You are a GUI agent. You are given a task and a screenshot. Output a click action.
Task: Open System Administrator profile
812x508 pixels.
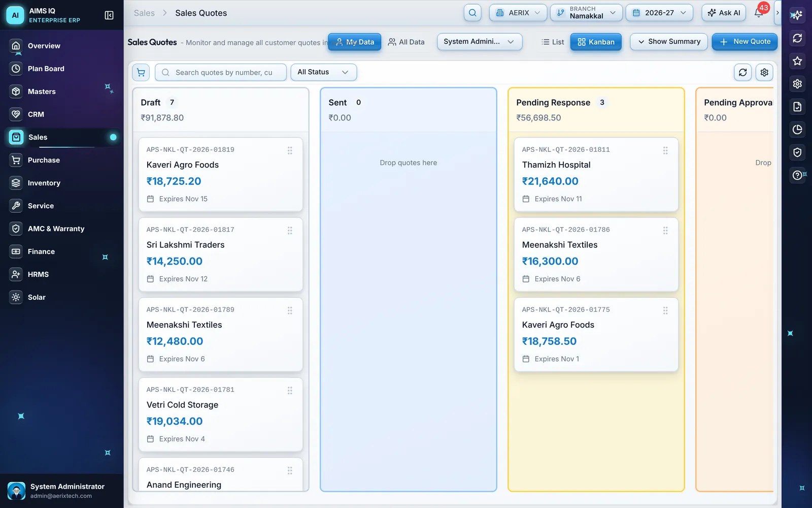tap(61, 491)
